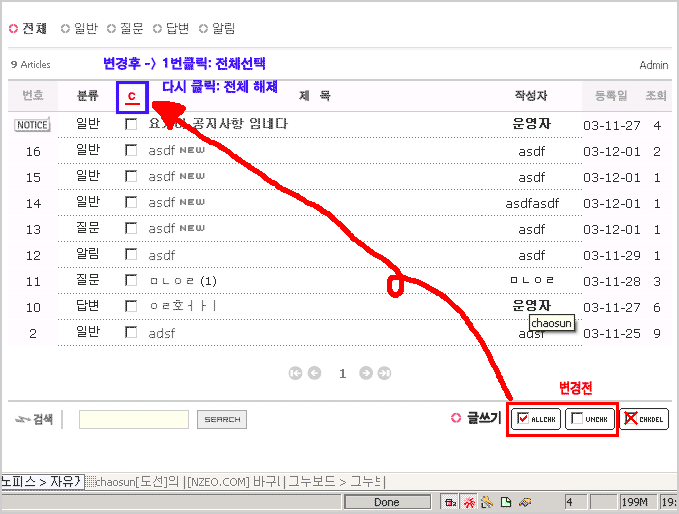Click author asdfasdf on row 14
The image size is (679, 514).
(532, 203)
